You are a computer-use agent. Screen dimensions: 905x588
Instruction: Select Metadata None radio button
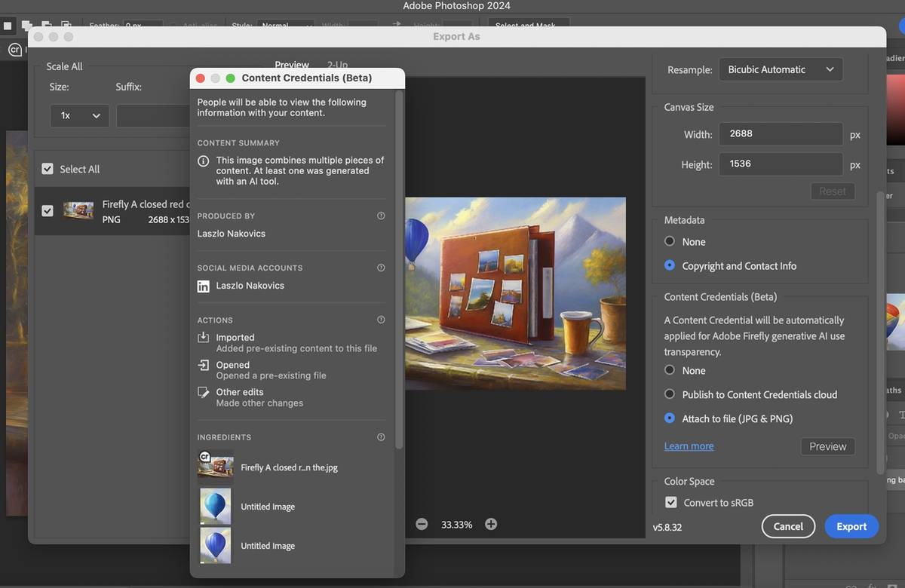click(670, 241)
